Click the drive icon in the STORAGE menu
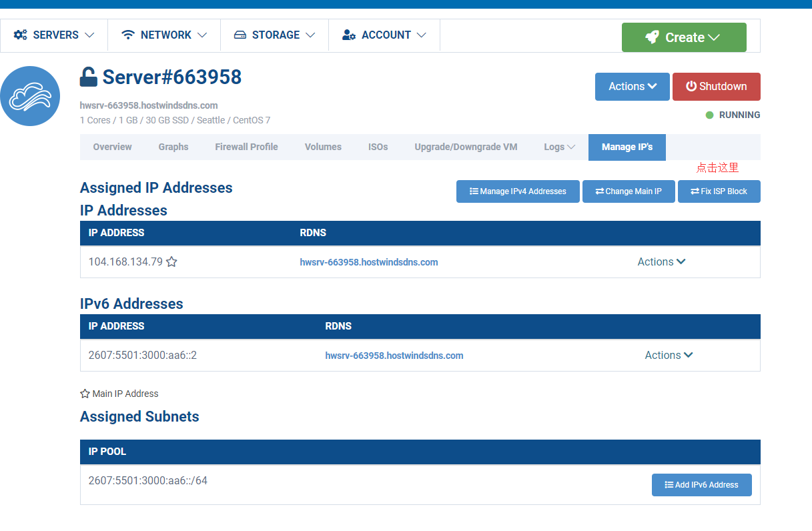Image resolution: width=812 pixels, height=531 pixels. [240, 35]
